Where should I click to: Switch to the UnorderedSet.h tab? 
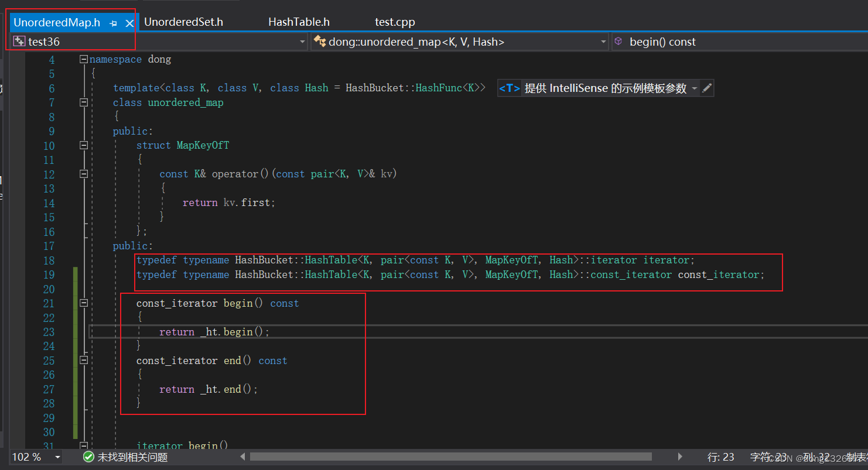pos(183,22)
